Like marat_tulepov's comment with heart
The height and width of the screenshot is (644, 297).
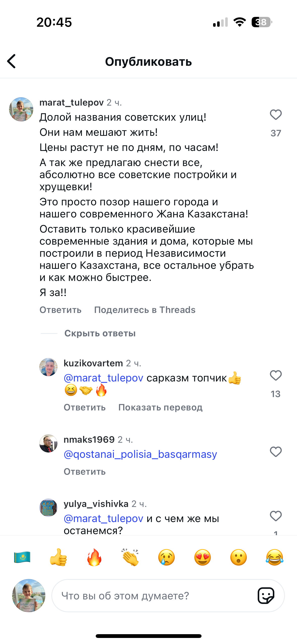coord(276,115)
